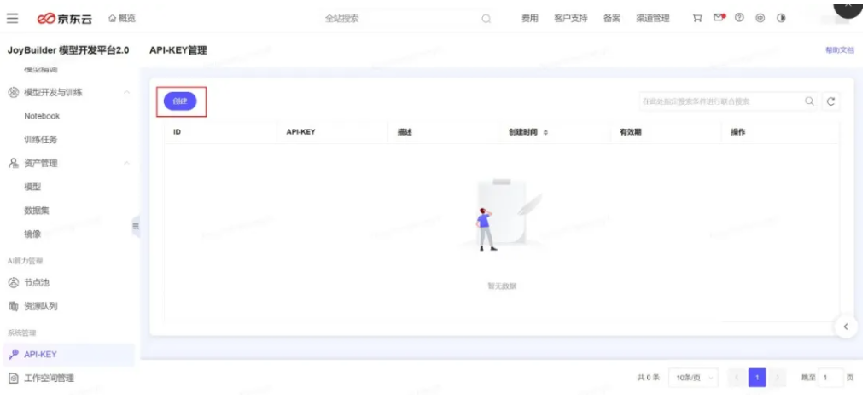This screenshot has height=399, width=868.
Task: Click the magnifier icon in table search box
Action: [x=809, y=101]
